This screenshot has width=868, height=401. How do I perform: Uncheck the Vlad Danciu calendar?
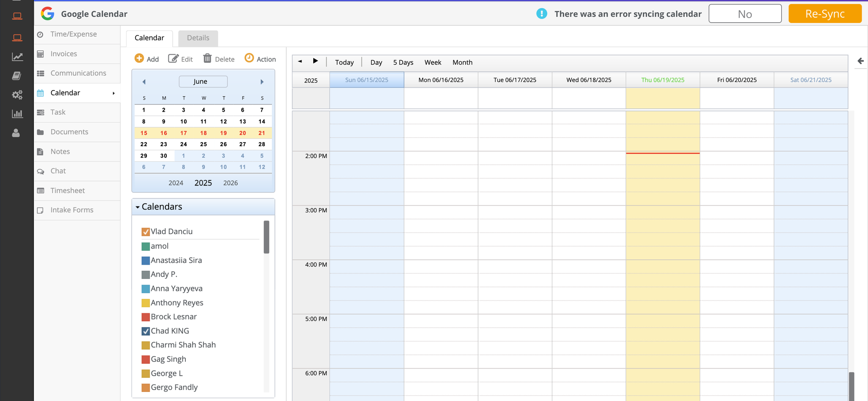click(146, 232)
